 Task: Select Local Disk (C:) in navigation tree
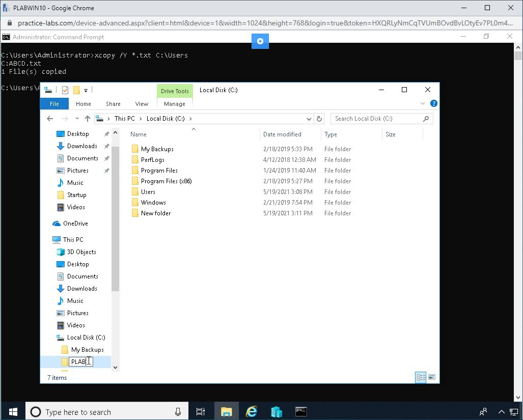pos(86,338)
